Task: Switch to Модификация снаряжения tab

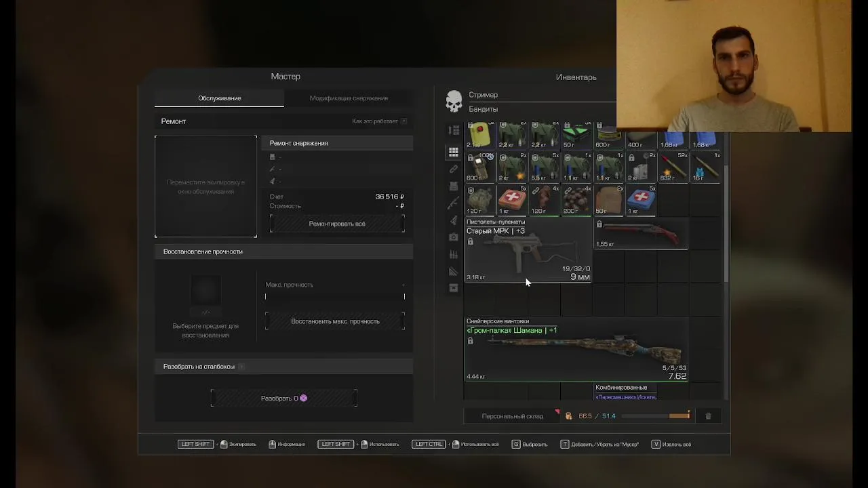Action: (x=349, y=98)
